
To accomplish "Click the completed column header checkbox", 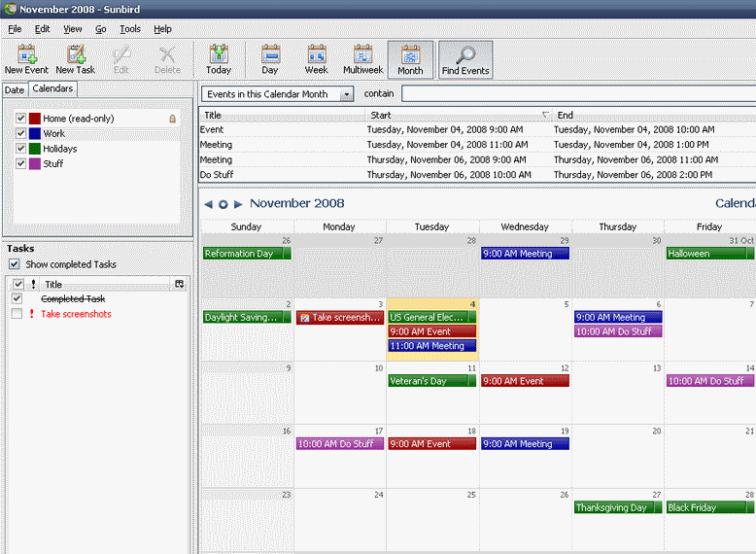I will click(x=18, y=284).
